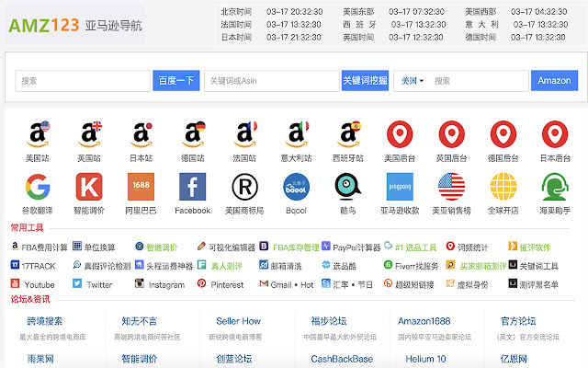
Task: Click the red K 智能调价 icon
Action: coord(89,187)
